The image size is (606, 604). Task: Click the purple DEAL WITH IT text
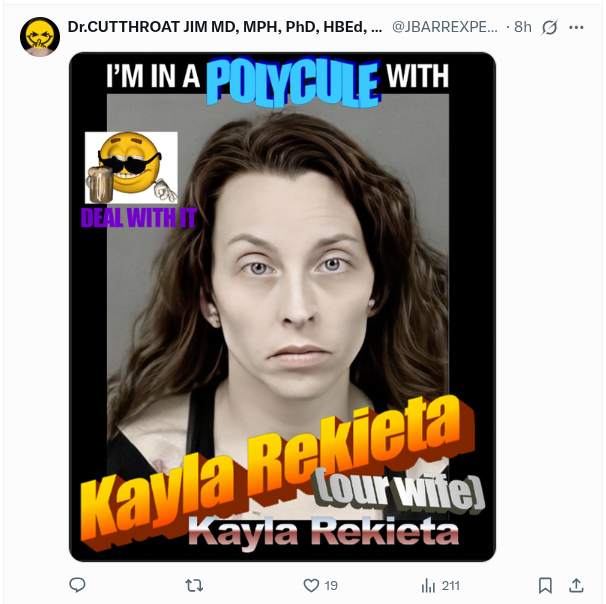[139, 218]
